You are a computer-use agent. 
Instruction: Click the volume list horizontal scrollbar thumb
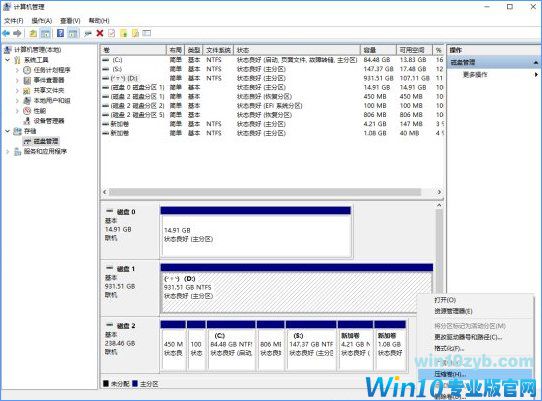265,192
